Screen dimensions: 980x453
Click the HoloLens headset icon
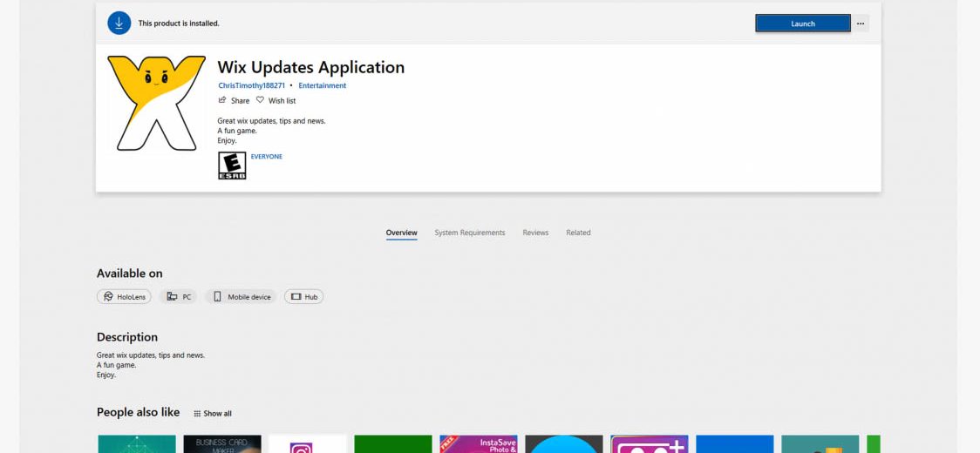click(x=109, y=297)
